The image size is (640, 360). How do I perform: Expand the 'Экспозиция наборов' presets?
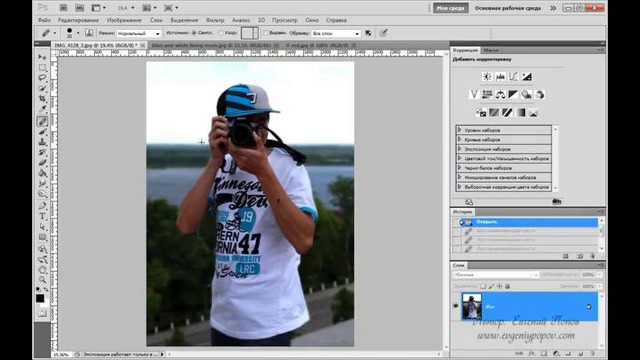[x=460, y=149]
